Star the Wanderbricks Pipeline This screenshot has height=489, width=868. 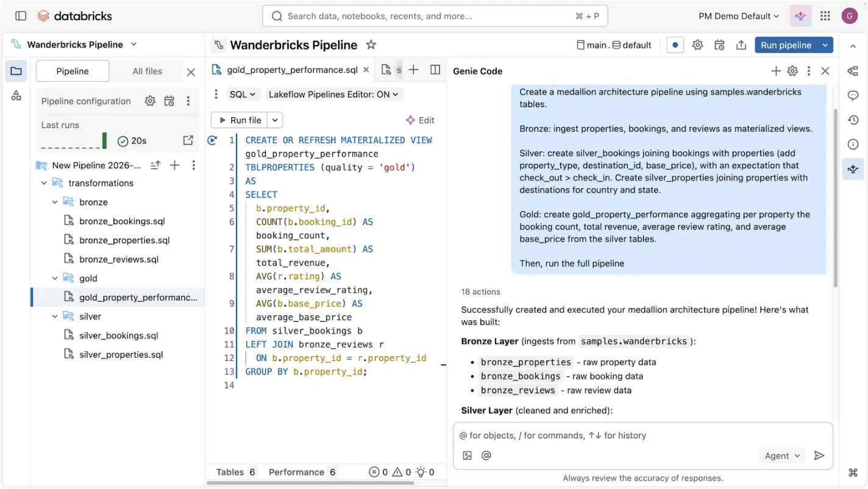click(371, 45)
